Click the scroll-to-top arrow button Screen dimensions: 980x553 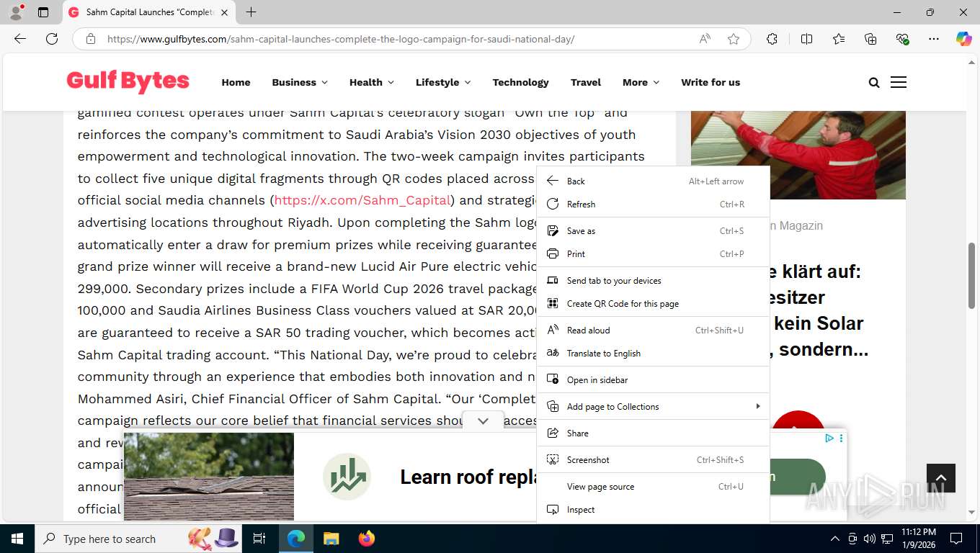pyautogui.click(x=940, y=478)
